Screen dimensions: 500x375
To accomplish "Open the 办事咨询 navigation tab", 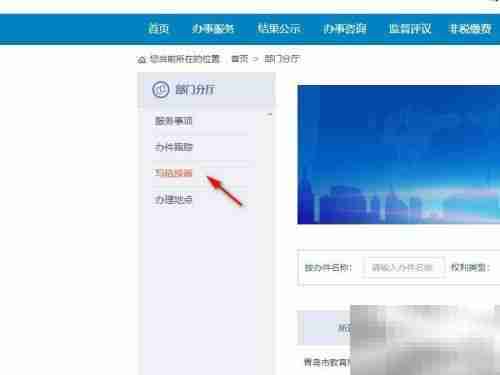I will (x=345, y=29).
